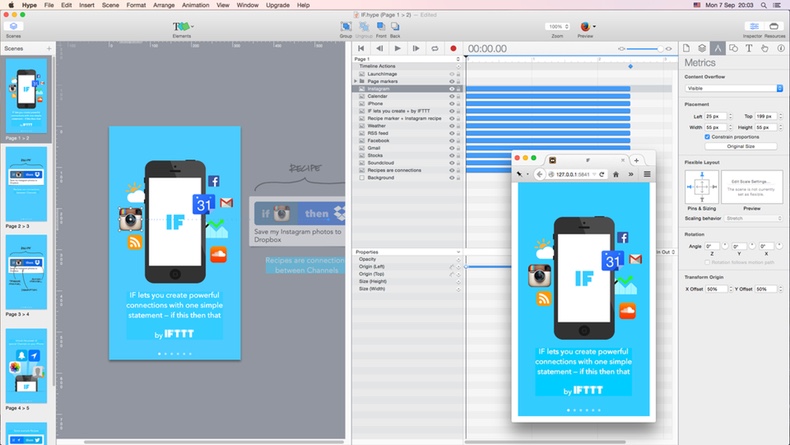Screen dimensions: 790x445
Task: Hide the Calendar layer
Action: (451, 96)
